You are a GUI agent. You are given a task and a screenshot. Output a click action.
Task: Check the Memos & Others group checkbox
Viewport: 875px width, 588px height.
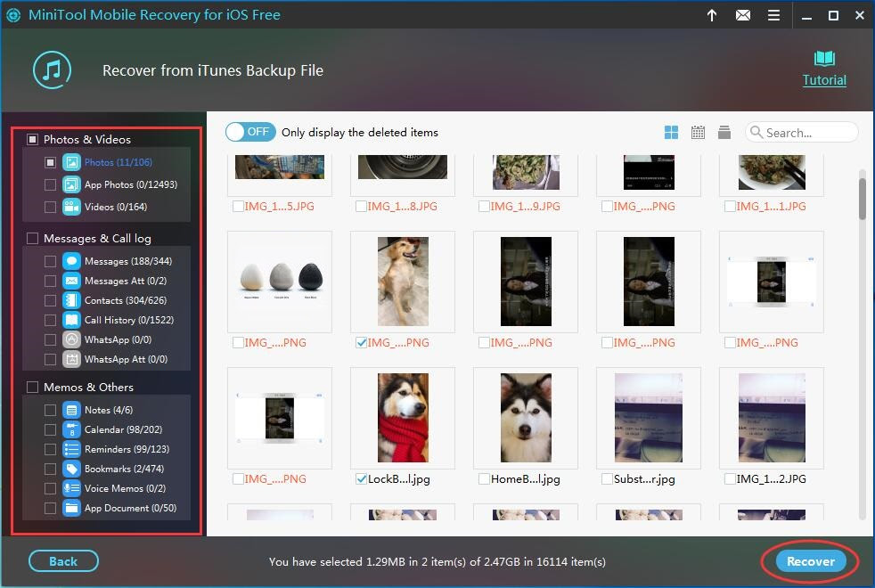click(x=32, y=388)
